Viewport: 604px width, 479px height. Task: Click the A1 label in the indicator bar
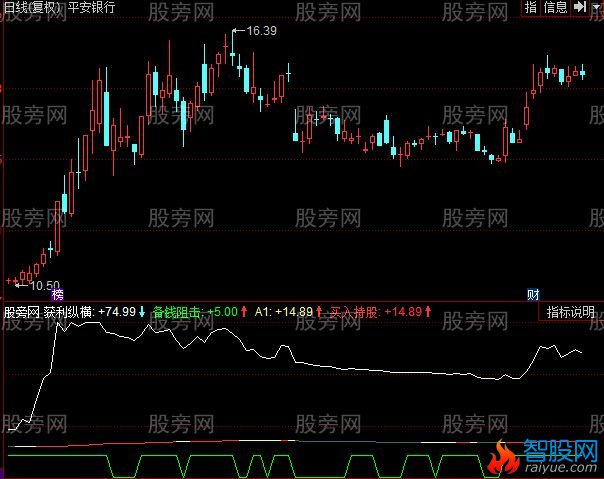click(x=263, y=311)
